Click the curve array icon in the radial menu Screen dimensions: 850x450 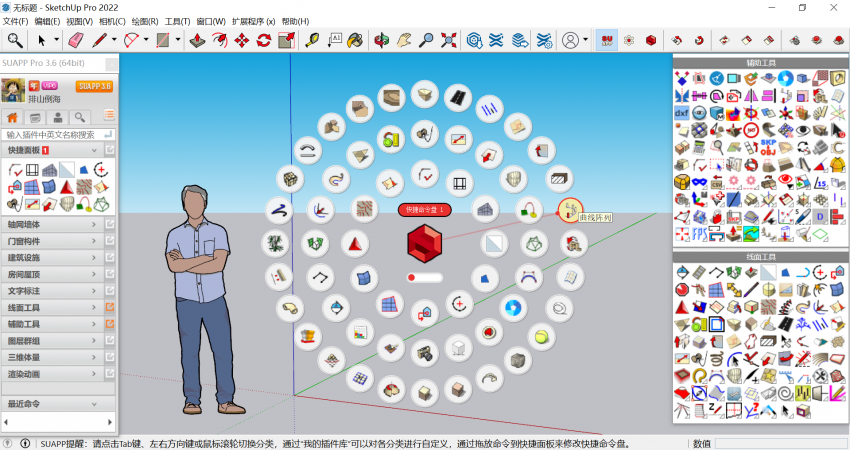pos(570,210)
